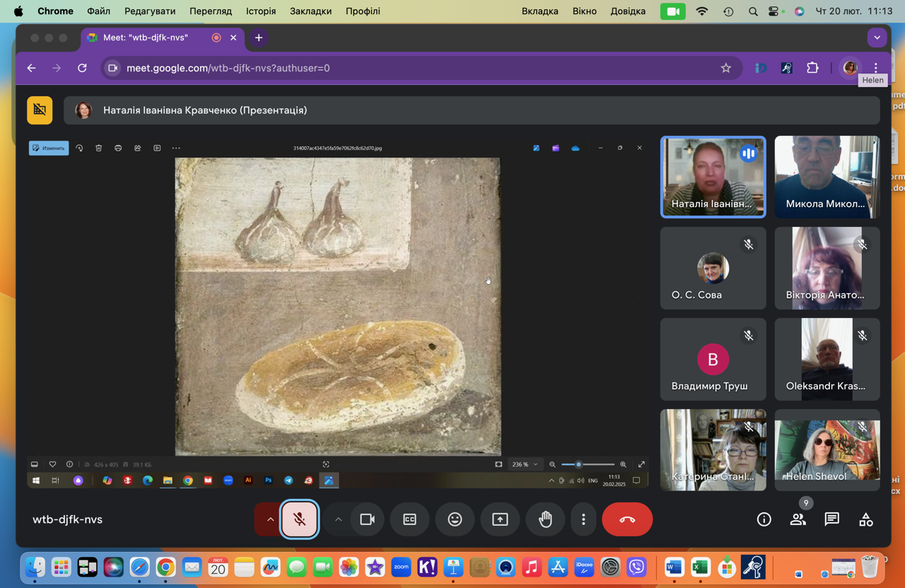Select the Наталія Іванівн... video tile
This screenshot has height=588, width=905.
(713, 177)
